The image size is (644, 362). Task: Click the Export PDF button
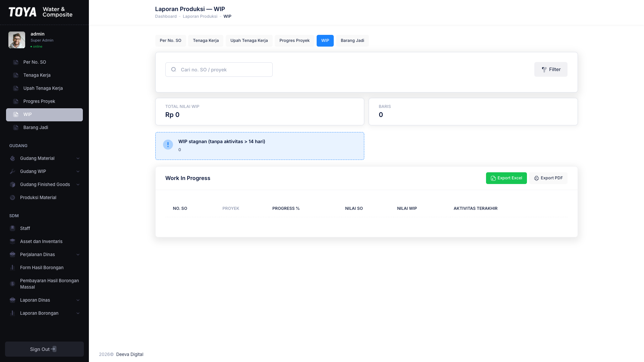click(548, 178)
